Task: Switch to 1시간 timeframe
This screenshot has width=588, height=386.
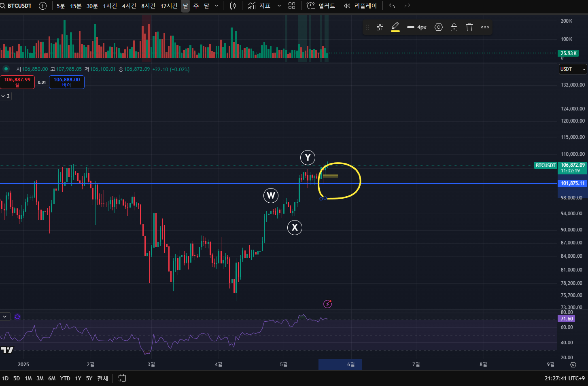Action: click(110, 6)
